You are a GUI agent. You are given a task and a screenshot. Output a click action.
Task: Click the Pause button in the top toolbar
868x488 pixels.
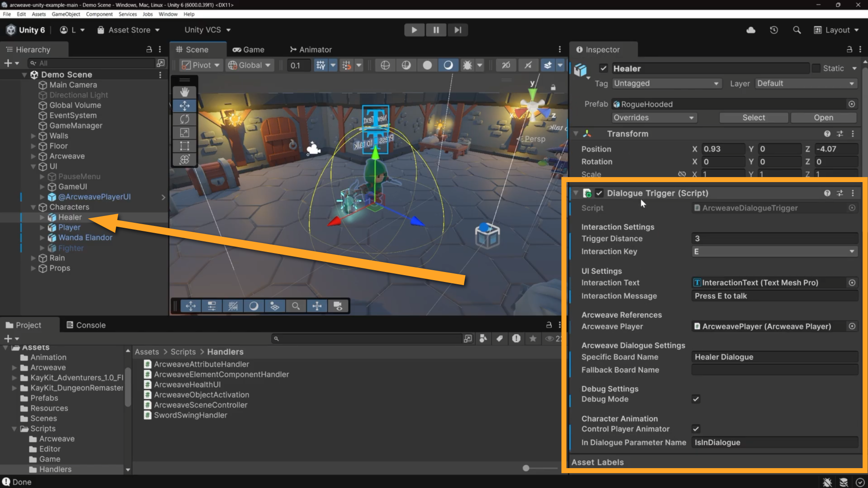[x=436, y=30]
